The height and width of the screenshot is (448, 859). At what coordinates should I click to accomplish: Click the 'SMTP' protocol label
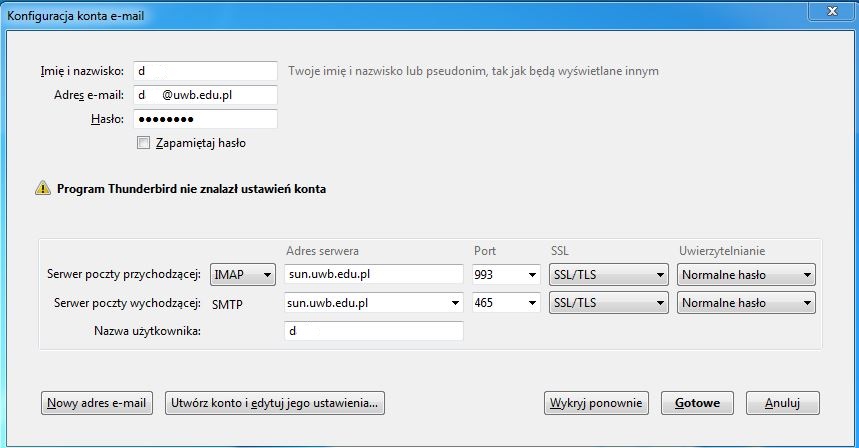click(227, 305)
